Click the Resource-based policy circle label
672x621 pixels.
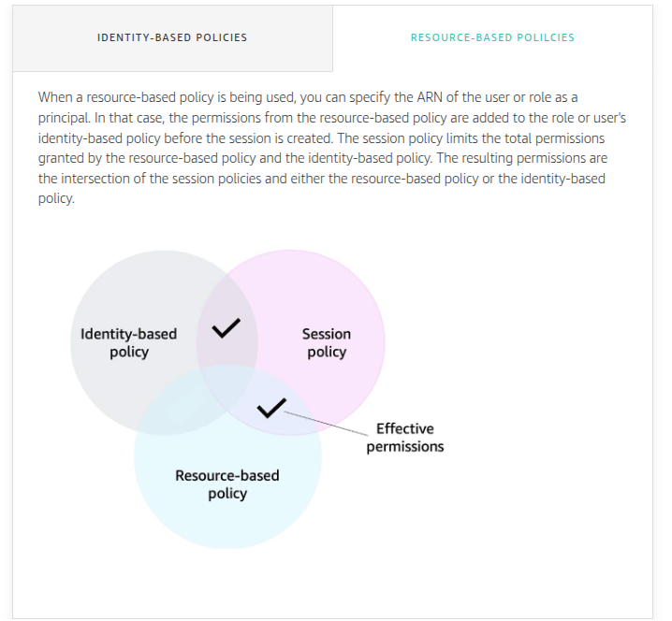click(227, 484)
